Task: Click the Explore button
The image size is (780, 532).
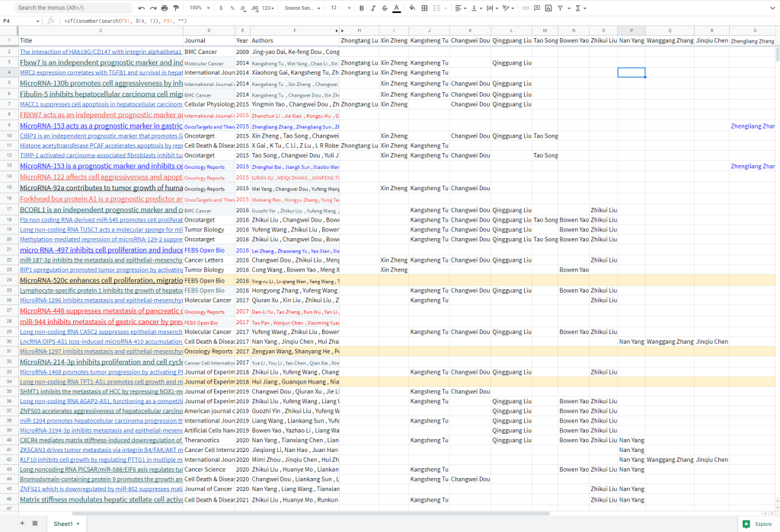Action: click(757, 524)
